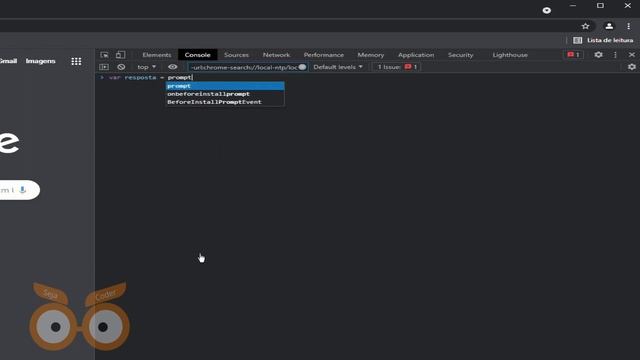Show the console sidebar

[x=104, y=67]
